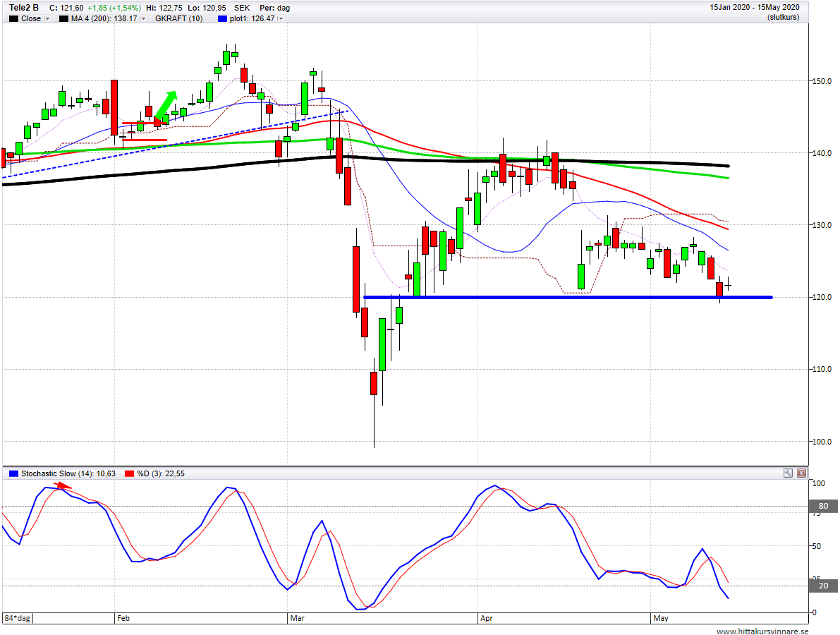This screenshot has height=635, width=840.
Task: Open dropdown arrow next to MA 4 (200)
Action: tap(143, 19)
